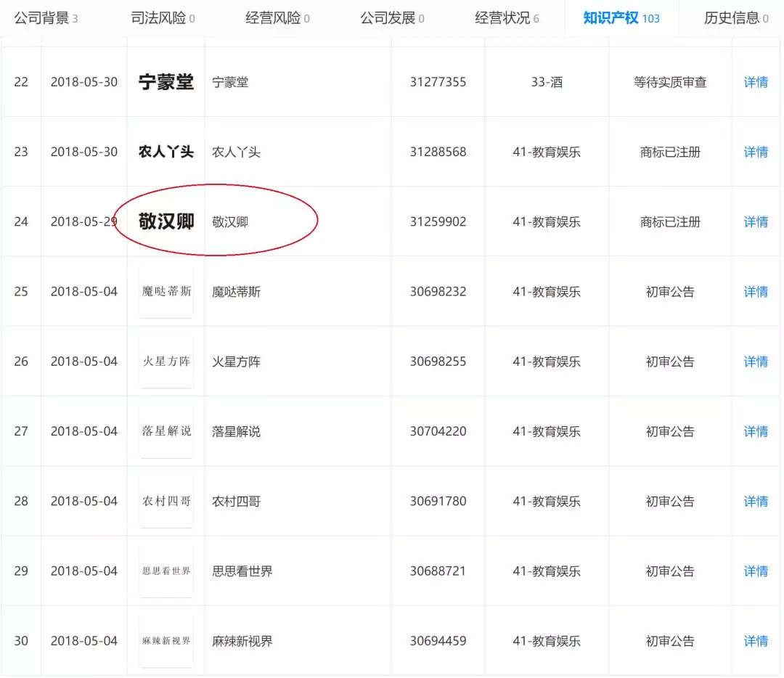This screenshot has width=784, height=678.
Task: Open the 历史信息 tab
Action: [735, 18]
